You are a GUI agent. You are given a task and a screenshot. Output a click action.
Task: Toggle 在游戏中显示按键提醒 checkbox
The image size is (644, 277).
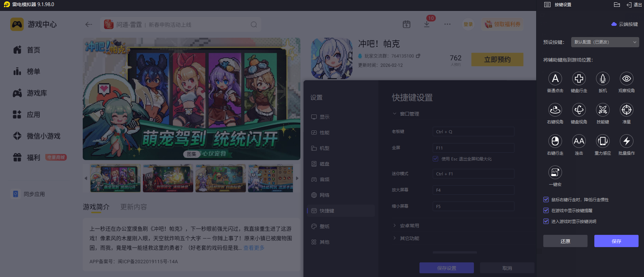[546, 210]
